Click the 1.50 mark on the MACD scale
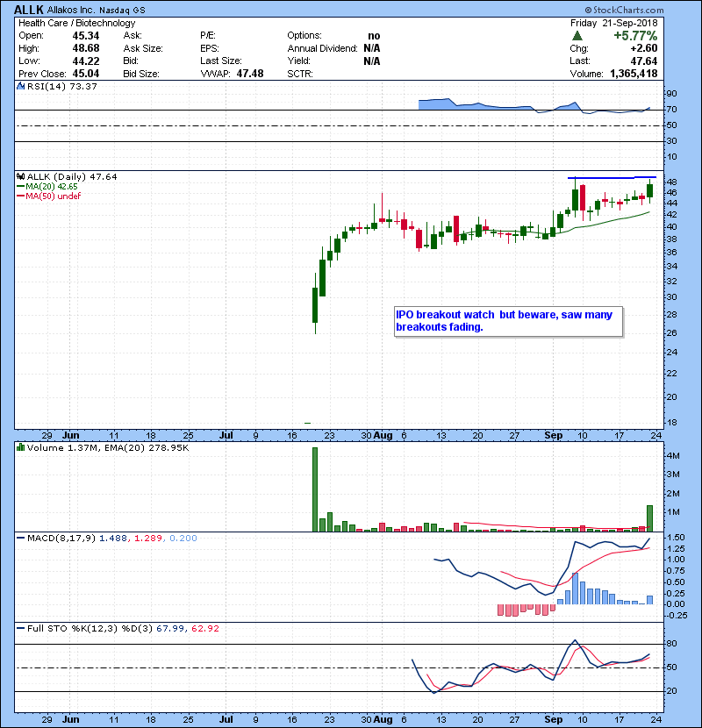Screen dimensions: 702x728 pyautogui.click(x=676, y=537)
